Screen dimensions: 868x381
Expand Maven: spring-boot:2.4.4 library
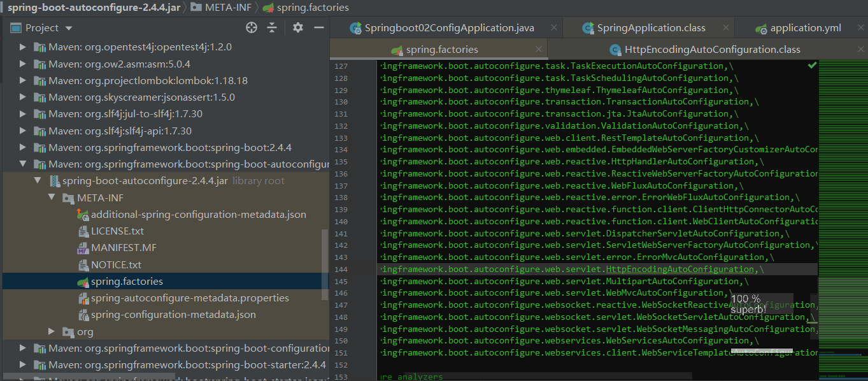point(24,147)
